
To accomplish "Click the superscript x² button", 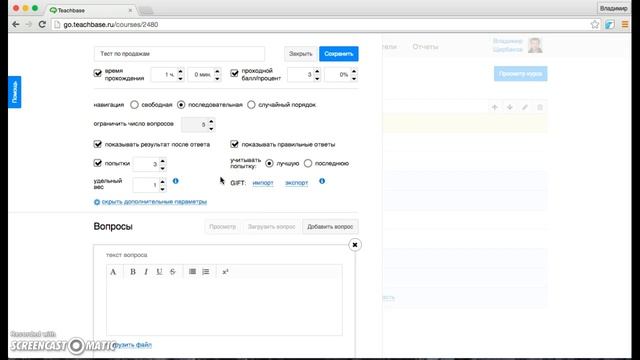I will (x=225, y=272).
